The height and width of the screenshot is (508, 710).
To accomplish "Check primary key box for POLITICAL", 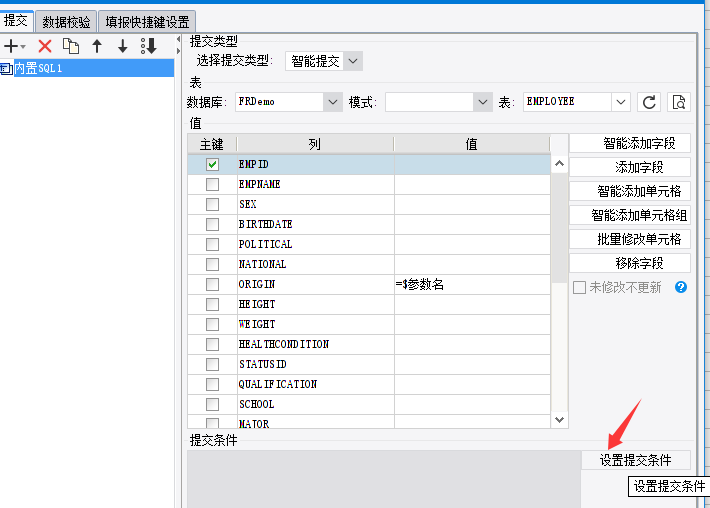I will (212, 244).
